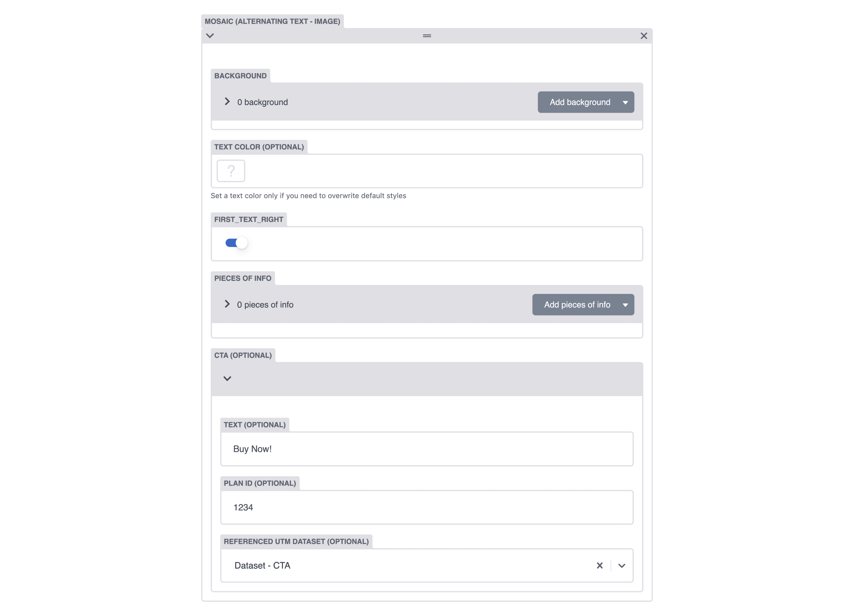Collapse the CTA (optional) section chevron

tap(227, 378)
